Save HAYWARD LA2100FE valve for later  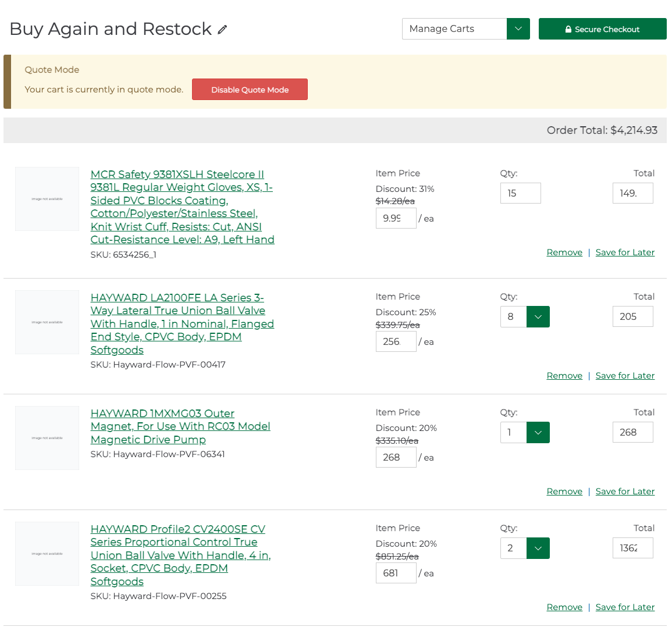click(625, 376)
